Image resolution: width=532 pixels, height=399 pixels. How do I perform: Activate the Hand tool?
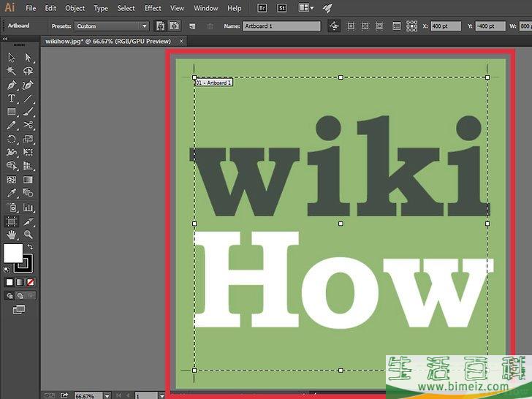pyautogui.click(x=12, y=235)
